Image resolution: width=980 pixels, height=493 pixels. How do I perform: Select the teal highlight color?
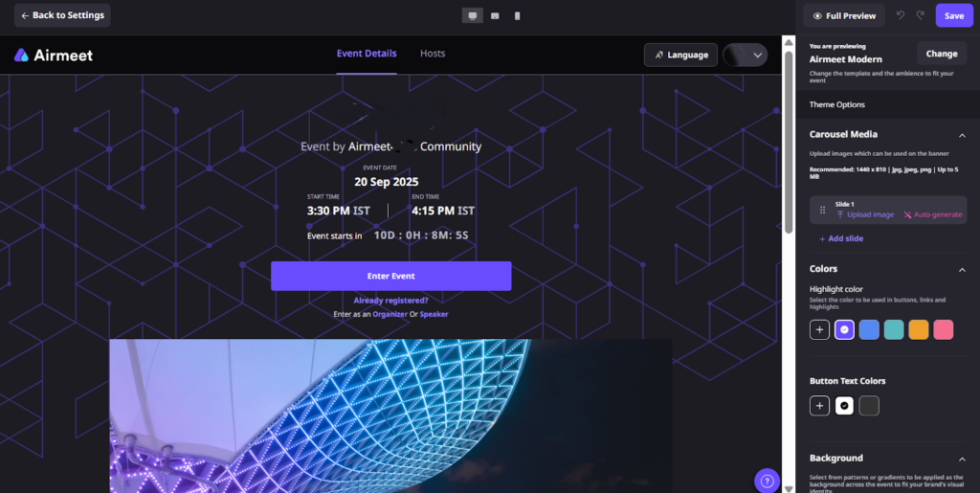894,329
